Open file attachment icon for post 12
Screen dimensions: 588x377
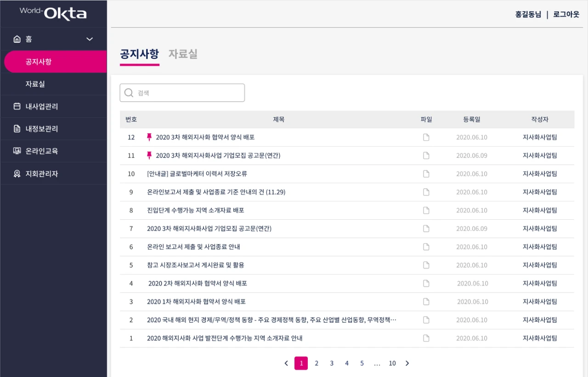[426, 137]
